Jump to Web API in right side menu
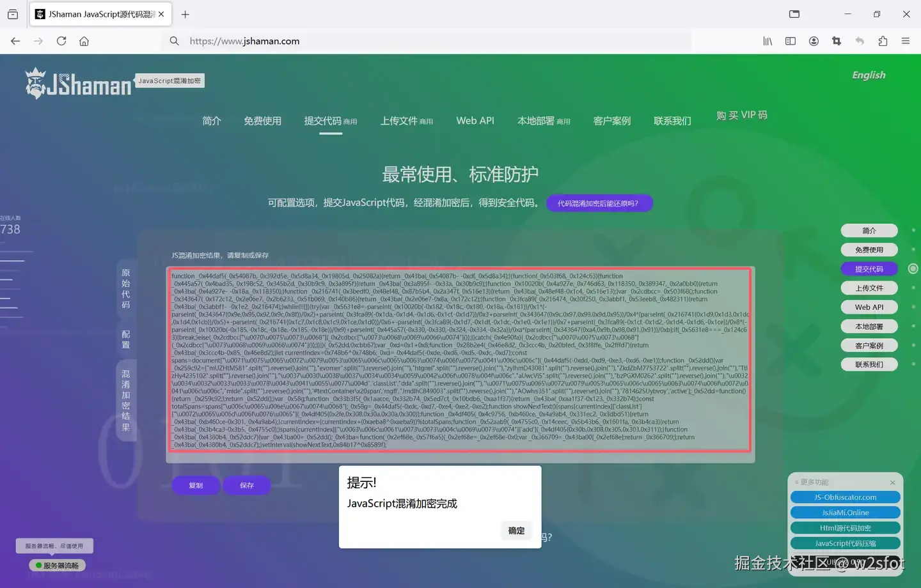921x588 pixels. [x=869, y=307]
